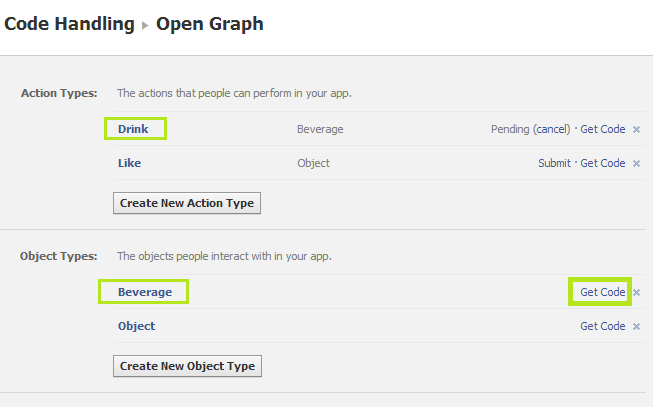653x407 pixels.
Task: Click the Beverage label in Drink row
Action: (x=320, y=129)
